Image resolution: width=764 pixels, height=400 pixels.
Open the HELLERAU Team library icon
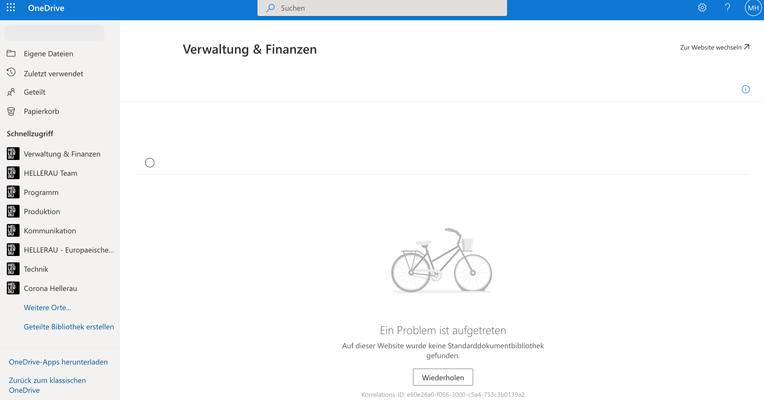pyautogui.click(x=13, y=173)
